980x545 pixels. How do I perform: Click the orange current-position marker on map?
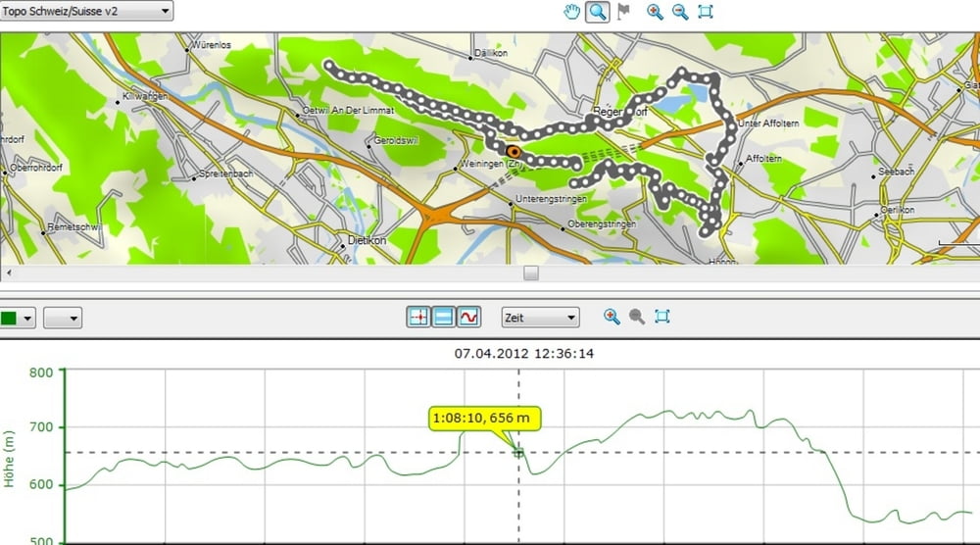tap(514, 151)
